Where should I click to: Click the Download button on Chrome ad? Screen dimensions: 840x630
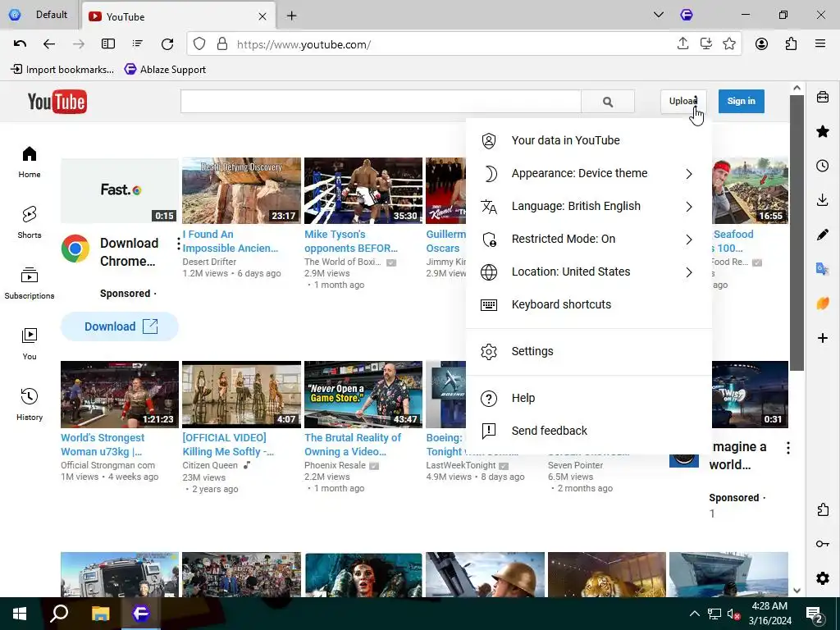[x=120, y=326]
